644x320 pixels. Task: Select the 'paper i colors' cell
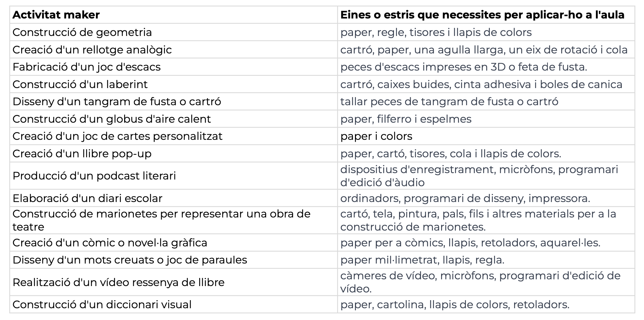tap(376, 136)
